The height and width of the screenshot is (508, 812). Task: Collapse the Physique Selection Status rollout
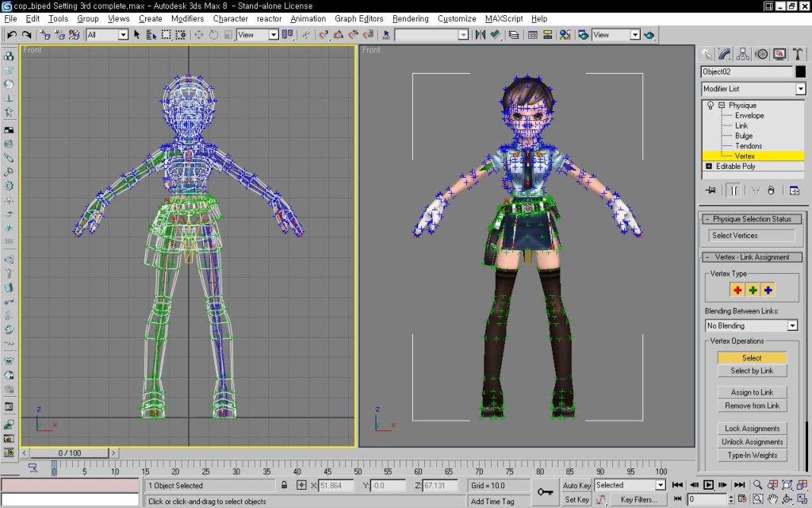tap(752, 219)
